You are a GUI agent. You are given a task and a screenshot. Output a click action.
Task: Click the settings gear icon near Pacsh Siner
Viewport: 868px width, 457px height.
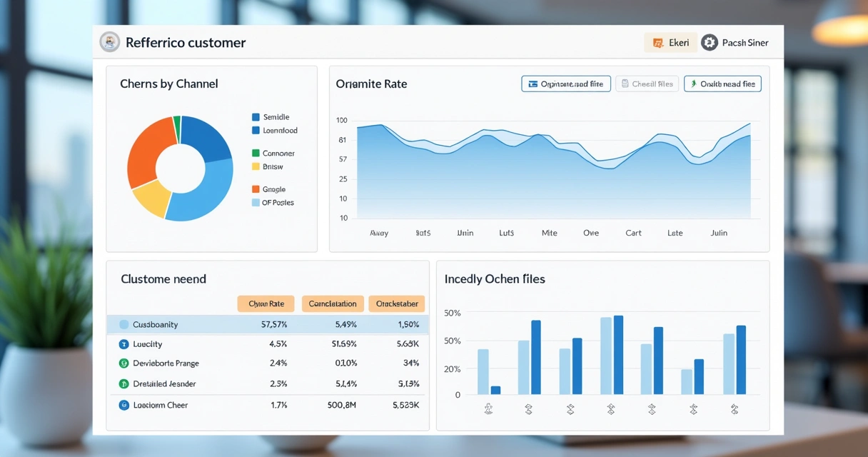709,43
